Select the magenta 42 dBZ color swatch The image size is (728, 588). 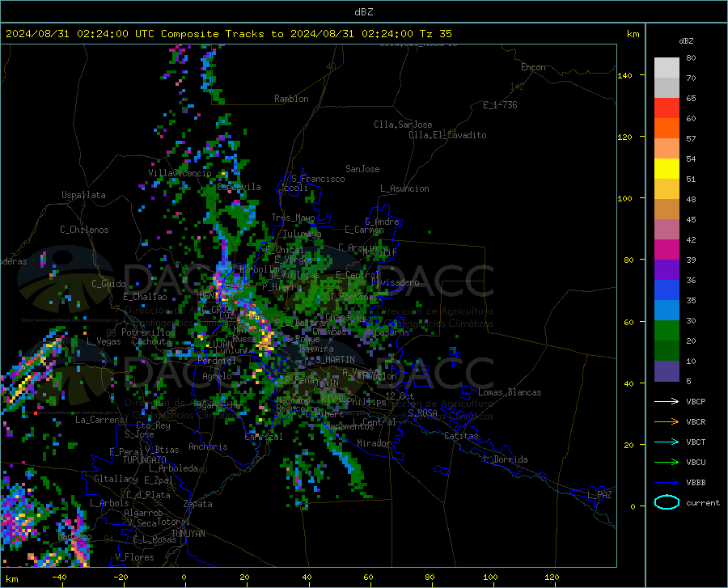point(667,250)
